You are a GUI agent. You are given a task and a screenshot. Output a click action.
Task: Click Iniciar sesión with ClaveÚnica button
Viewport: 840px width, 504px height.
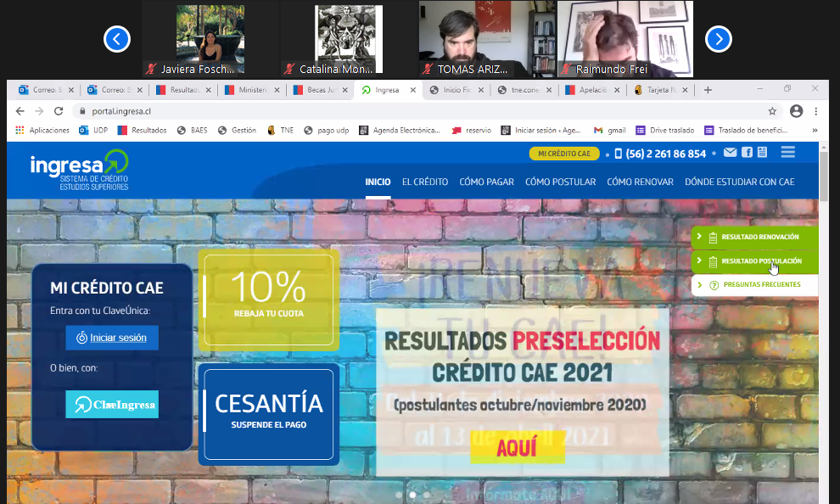tap(112, 338)
